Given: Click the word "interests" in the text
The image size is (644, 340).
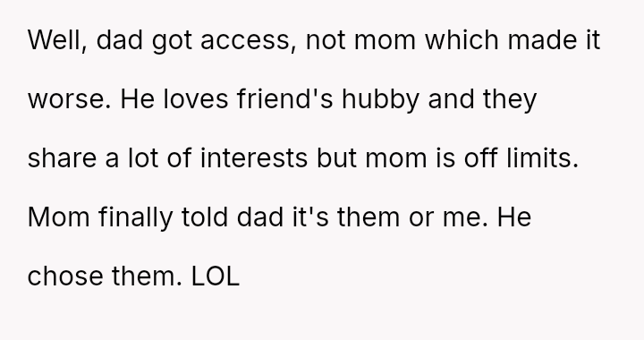Looking at the screenshot, I should 254,158.
